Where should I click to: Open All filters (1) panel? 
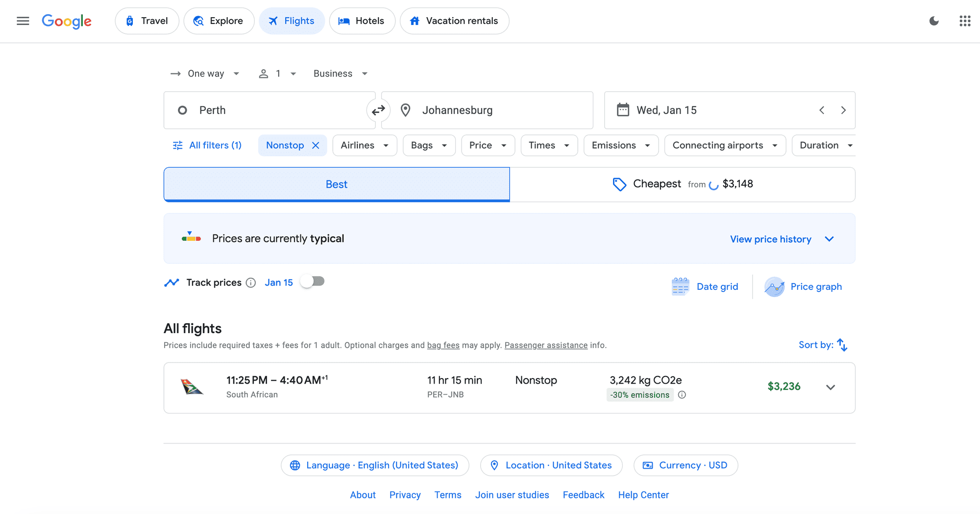pyautogui.click(x=207, y=145)
